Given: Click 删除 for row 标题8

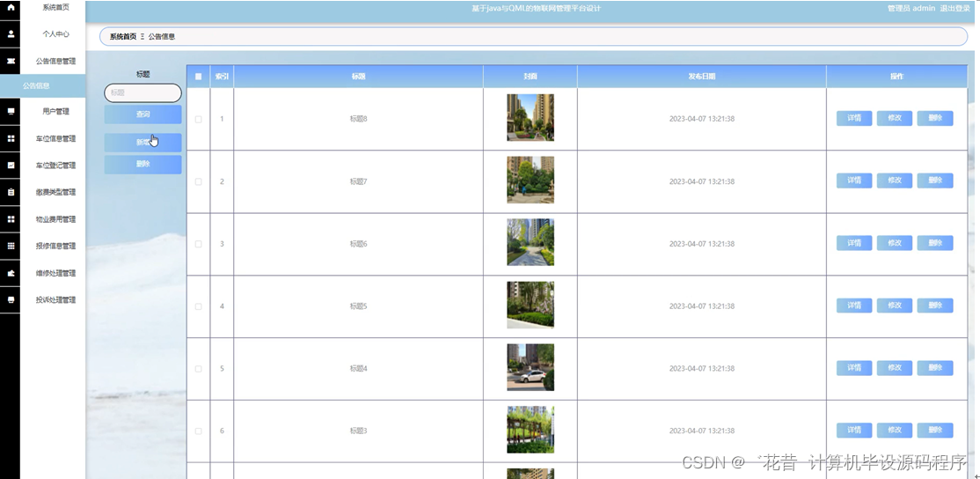Looking at the screenshot, I should coord(935,118).
